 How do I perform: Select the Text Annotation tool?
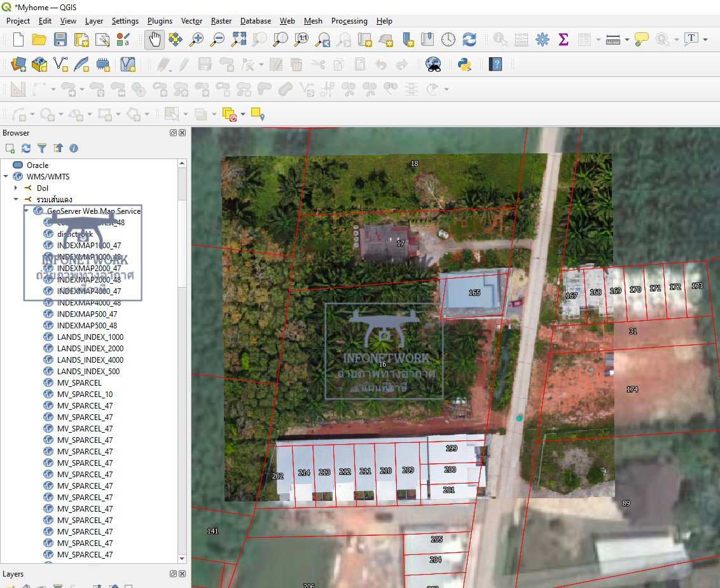coord(691,39)
